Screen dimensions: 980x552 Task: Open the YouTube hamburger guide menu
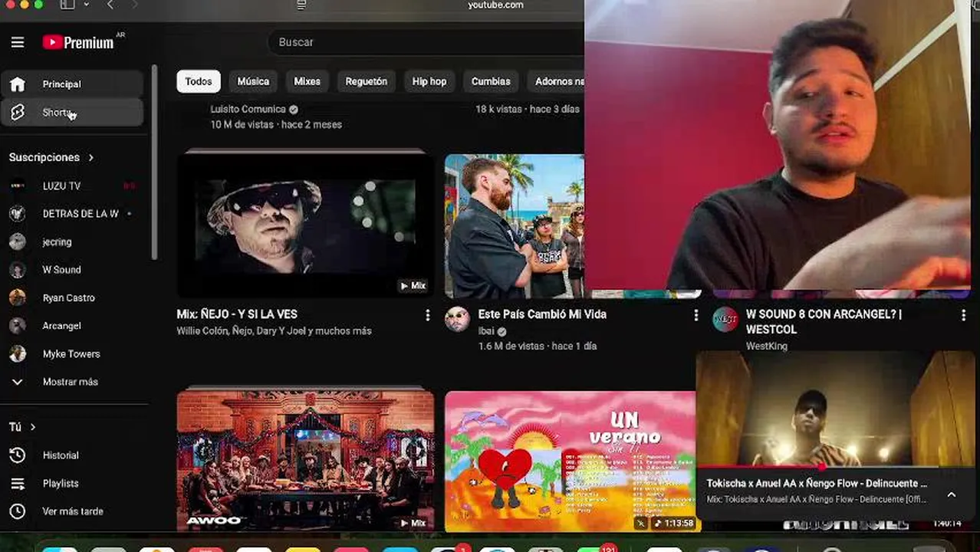point(17,42)
